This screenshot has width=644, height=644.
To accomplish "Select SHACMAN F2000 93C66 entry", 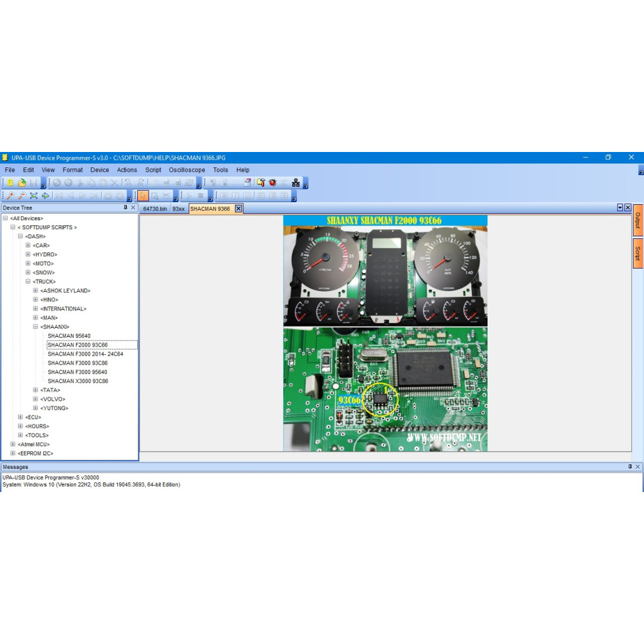I will coord(78,345).
